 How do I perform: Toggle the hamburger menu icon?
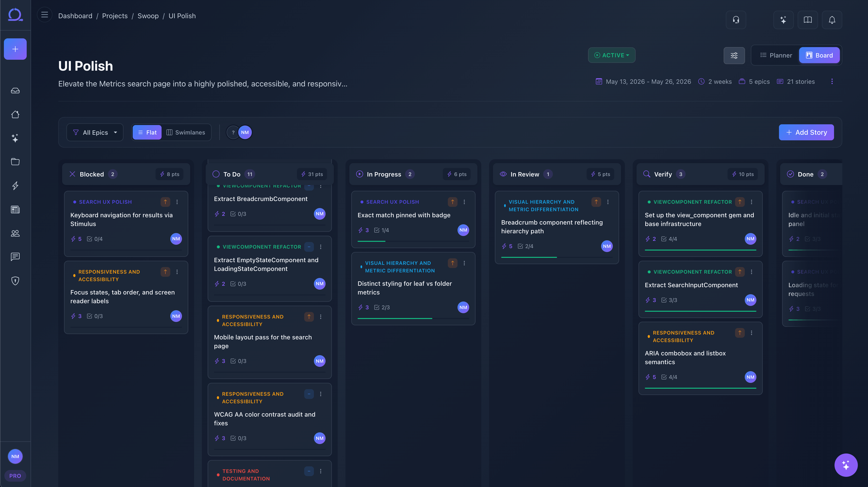(44, 15)
